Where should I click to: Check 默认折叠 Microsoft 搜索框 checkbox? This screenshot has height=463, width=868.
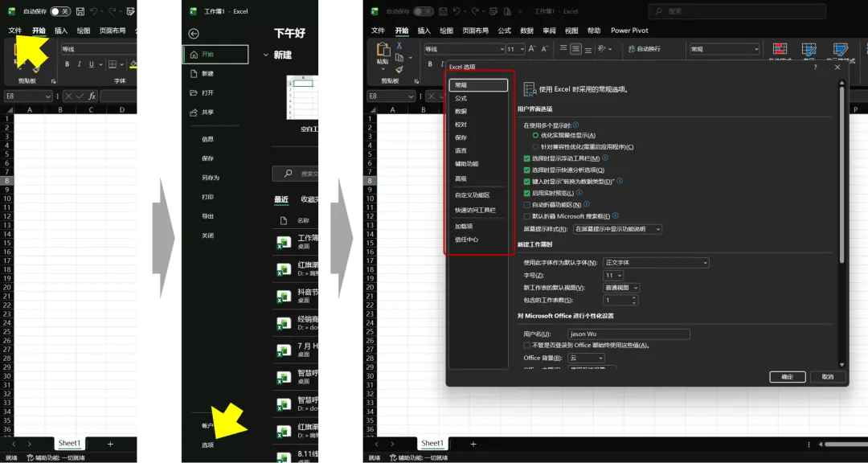tap(527, 216)
